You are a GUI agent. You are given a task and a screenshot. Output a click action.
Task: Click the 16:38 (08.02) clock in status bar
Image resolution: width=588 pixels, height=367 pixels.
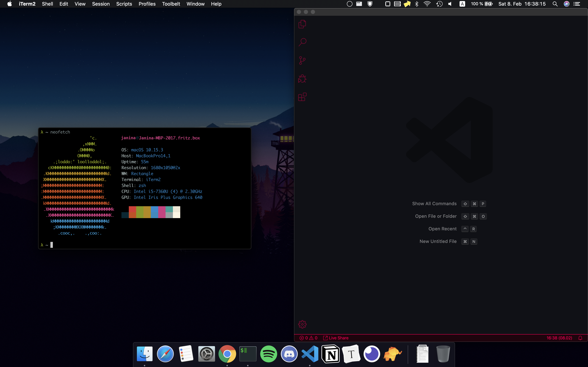pos(559,338)
